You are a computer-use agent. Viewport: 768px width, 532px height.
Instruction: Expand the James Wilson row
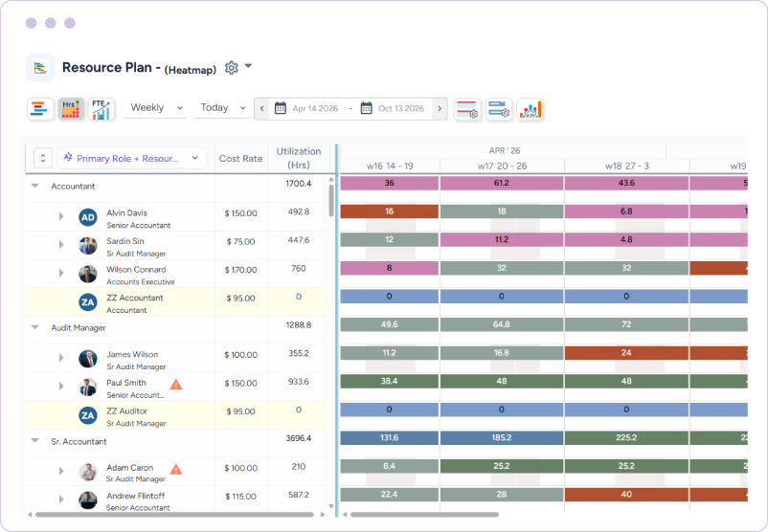click(61, 358)
